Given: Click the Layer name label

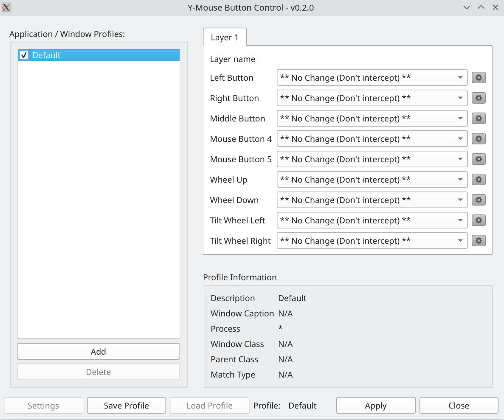Looking at the screenshot, I should (233, 59).
